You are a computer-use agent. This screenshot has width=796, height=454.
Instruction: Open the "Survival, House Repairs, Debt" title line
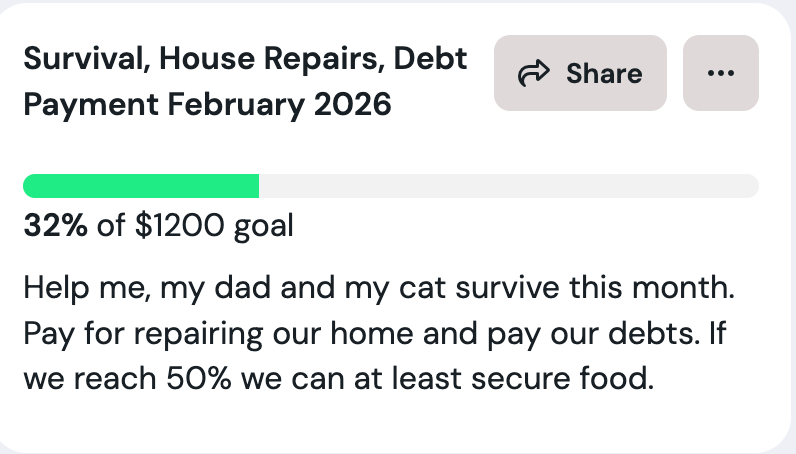[245, 59]
